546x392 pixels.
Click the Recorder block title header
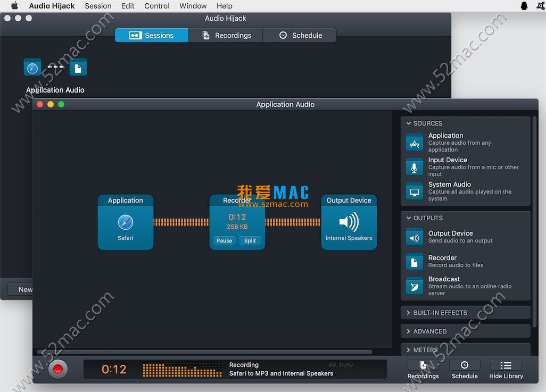[x=237, y=201]
